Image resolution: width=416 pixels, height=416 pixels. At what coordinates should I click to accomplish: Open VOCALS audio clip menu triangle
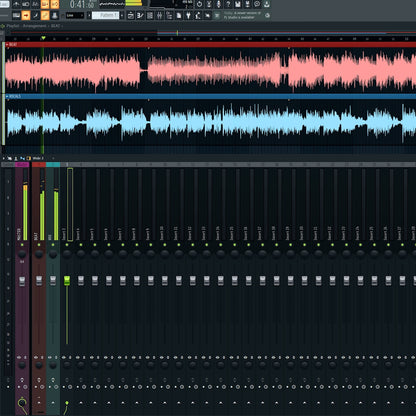tap(7, 96)
